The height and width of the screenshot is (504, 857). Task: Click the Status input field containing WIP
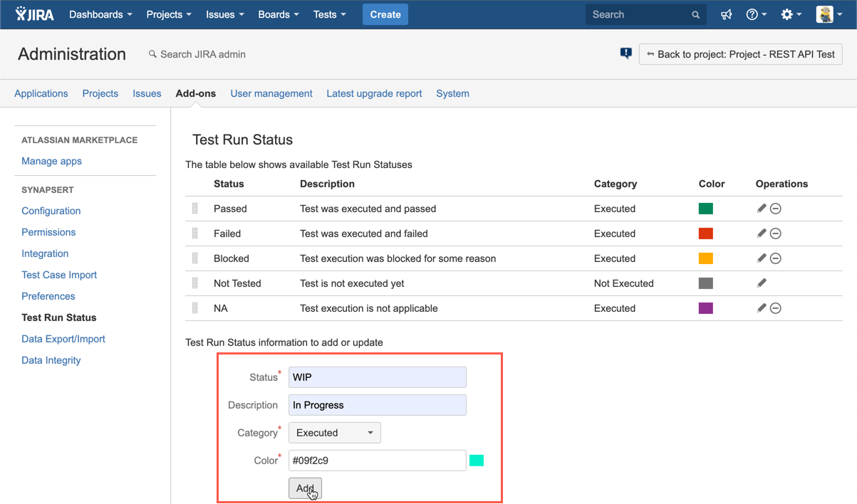(377, 377)
